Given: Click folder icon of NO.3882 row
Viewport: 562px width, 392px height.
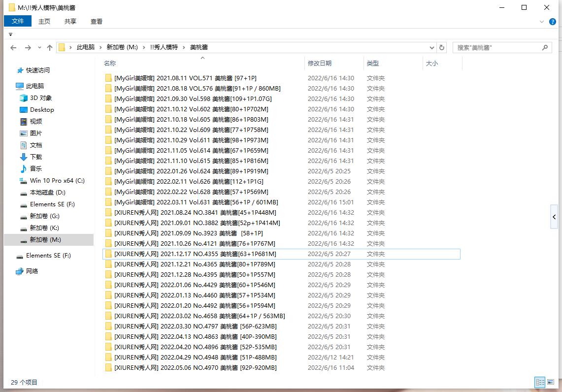Looking at the screenshot, I should [108, 223].
